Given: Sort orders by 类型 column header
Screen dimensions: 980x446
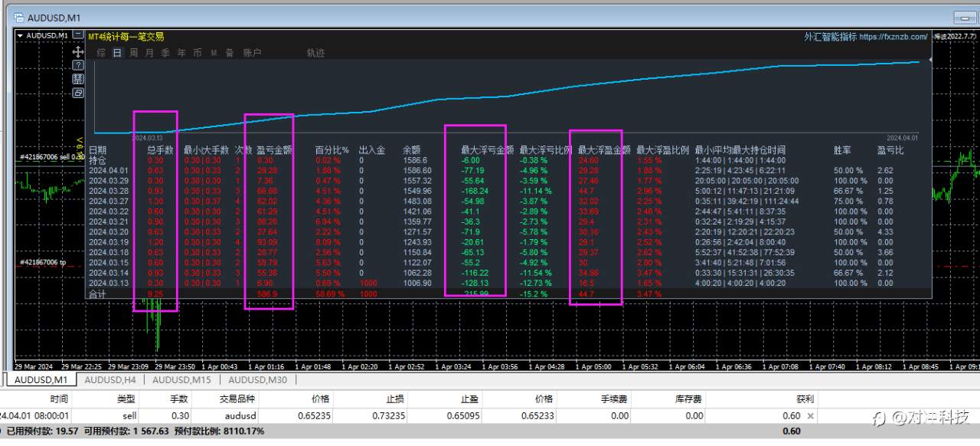Looking at the screenshot, I should (126, 398).
